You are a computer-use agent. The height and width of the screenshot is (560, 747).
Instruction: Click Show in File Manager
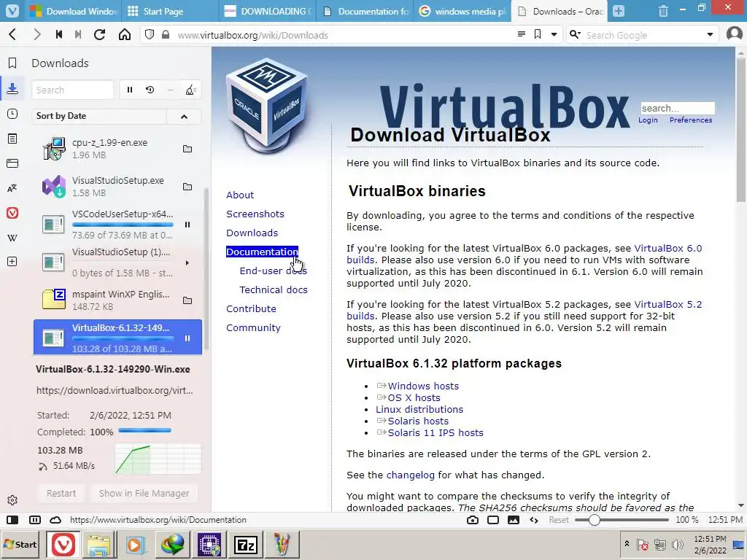pyautogui.click(x=144, y=494)
